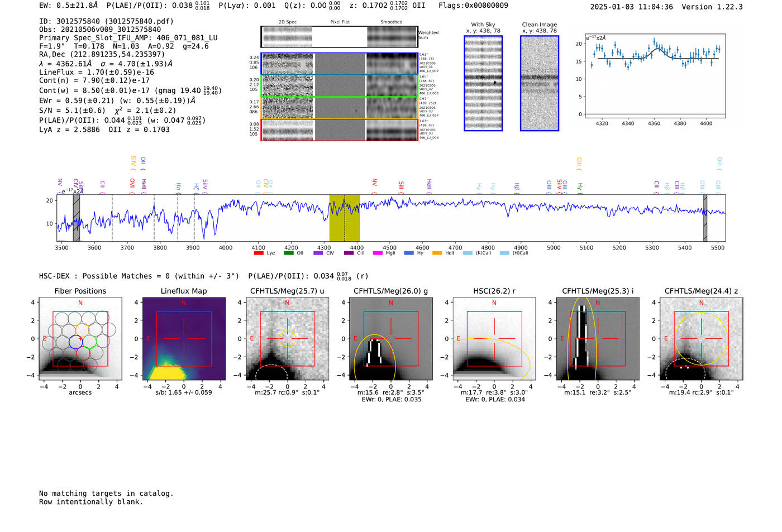Select the CFHTLS/Meg(25.7) u band image
This screenshot has height=532, width=782.
287,339
